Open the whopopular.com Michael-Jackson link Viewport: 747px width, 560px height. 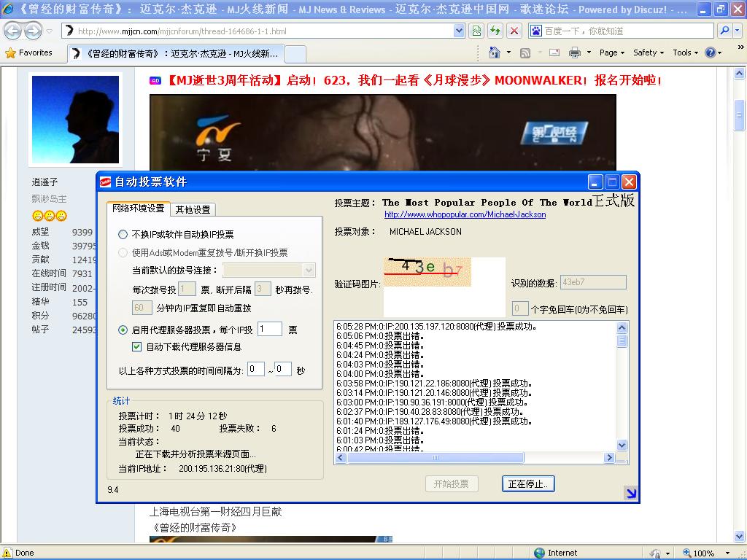(x=465, y=214)
